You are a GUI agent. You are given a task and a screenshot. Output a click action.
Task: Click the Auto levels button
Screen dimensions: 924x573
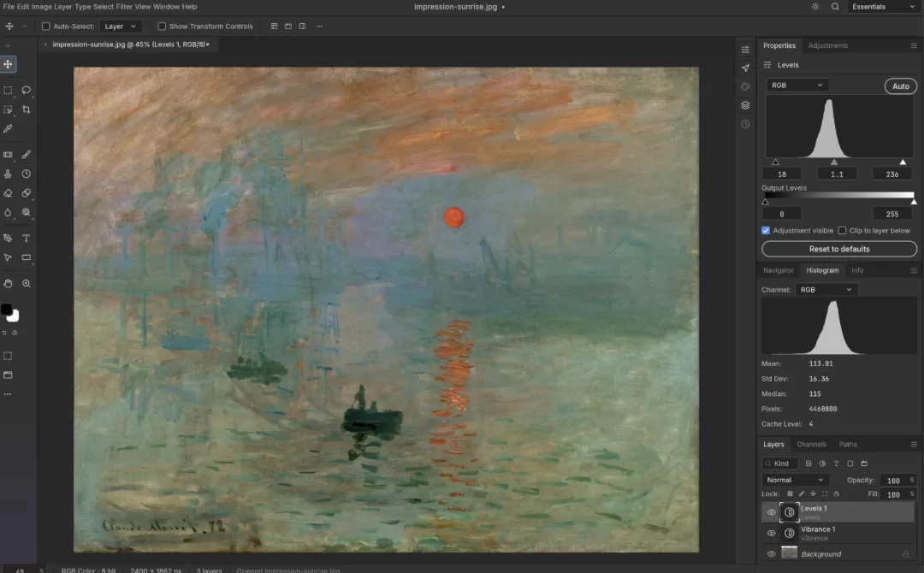click(900, 86)
